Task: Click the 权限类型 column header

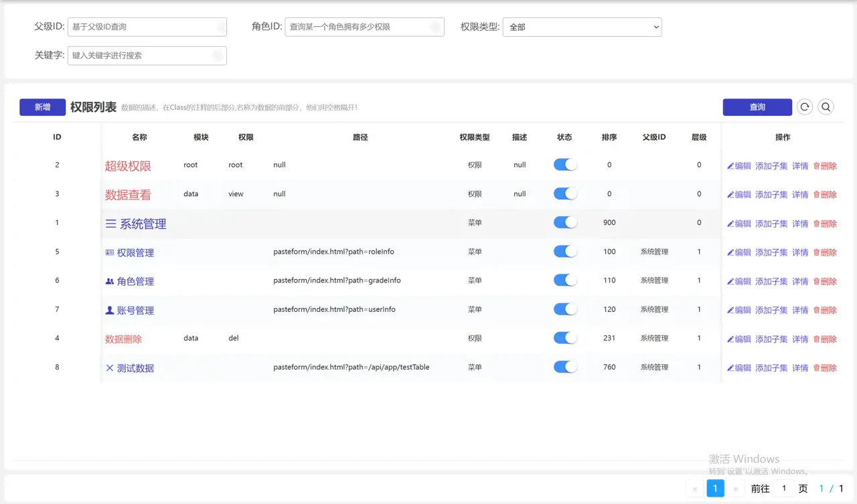Action: 475,137
